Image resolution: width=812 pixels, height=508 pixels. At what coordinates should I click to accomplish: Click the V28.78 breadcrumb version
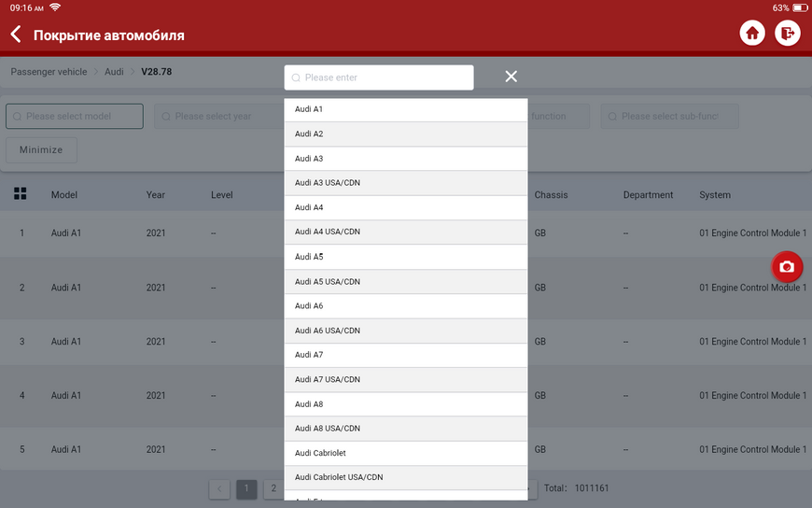(157, 72)
